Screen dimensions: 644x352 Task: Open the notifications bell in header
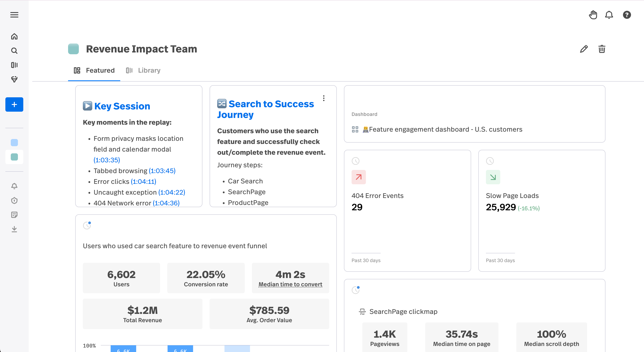609,15
